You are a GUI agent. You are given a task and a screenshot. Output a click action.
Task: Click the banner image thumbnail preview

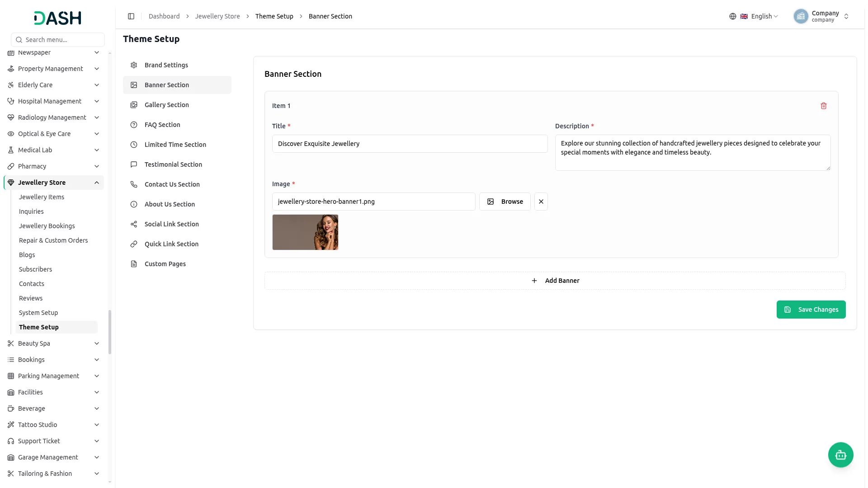pyautogui.click(x=305, y=232)
